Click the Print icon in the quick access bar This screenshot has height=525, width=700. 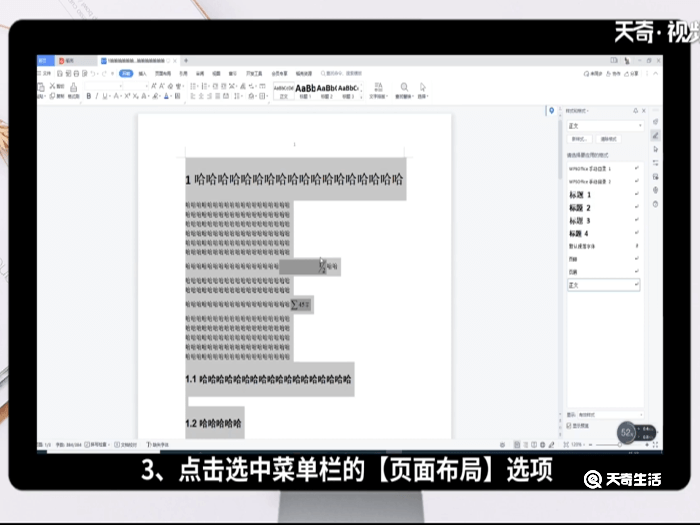tap(76, 73)
